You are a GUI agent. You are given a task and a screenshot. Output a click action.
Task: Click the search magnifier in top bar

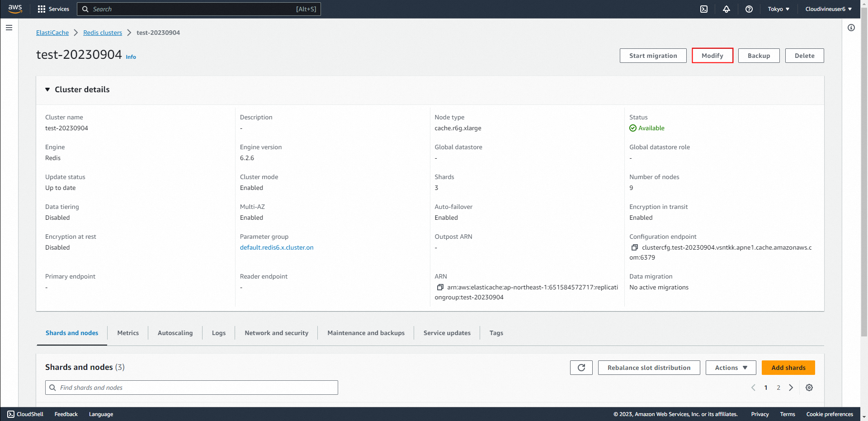[85, 9]
